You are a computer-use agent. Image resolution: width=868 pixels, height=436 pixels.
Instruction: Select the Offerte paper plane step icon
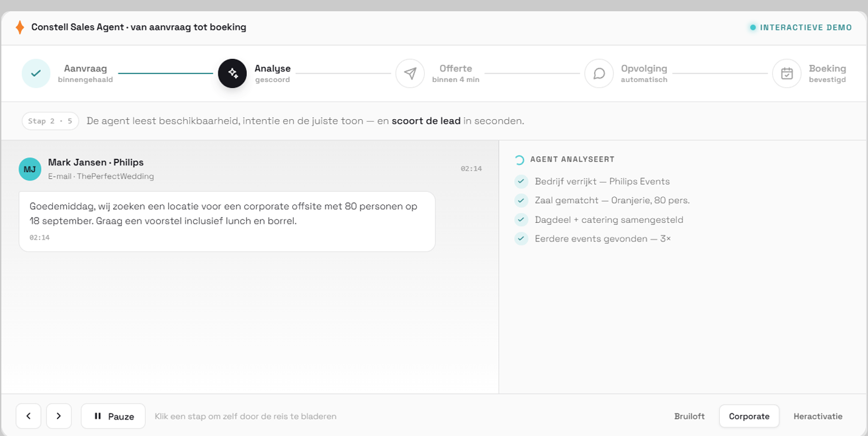410,73
